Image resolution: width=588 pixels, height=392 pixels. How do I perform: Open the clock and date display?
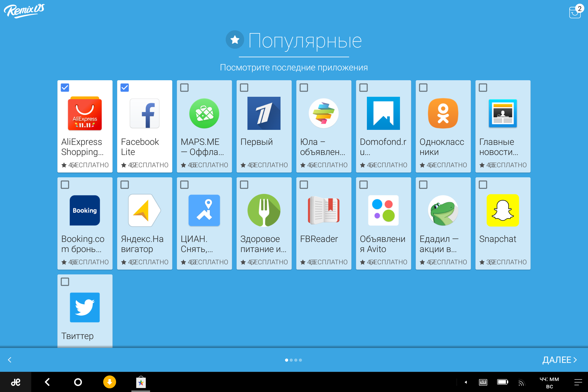tap(549, 383)
